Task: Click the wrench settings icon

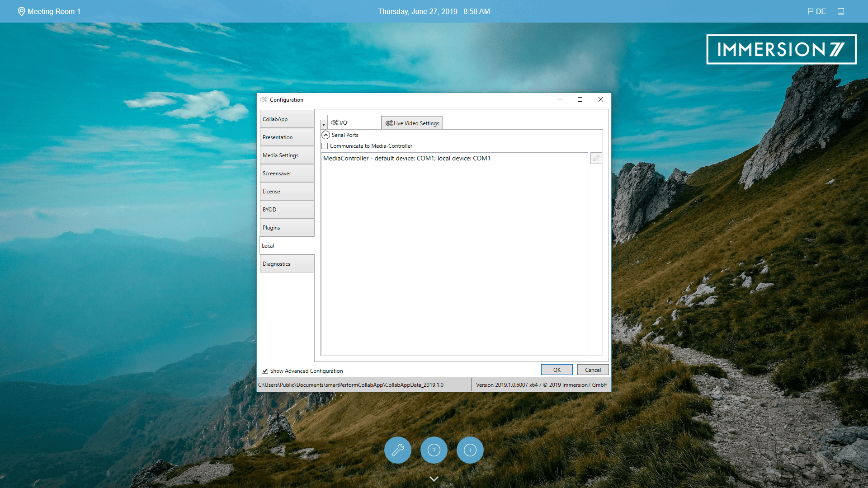Action: pyautogui.click(x=397, y=450)
